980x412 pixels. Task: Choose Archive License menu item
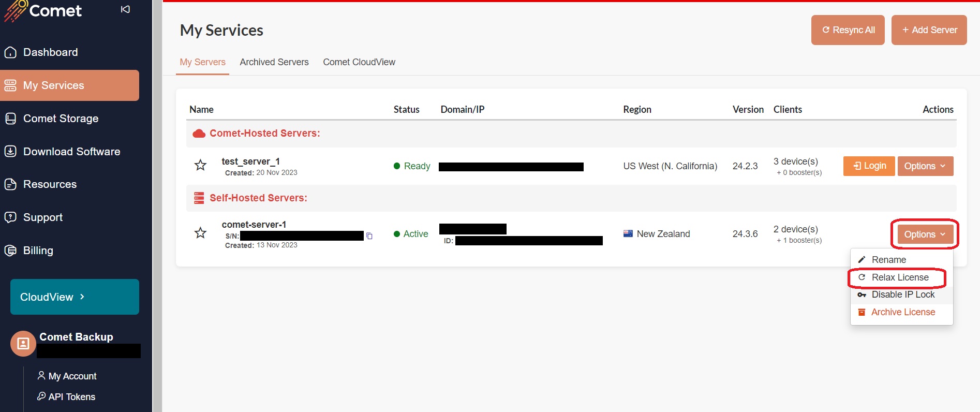(x=901, y=312)
